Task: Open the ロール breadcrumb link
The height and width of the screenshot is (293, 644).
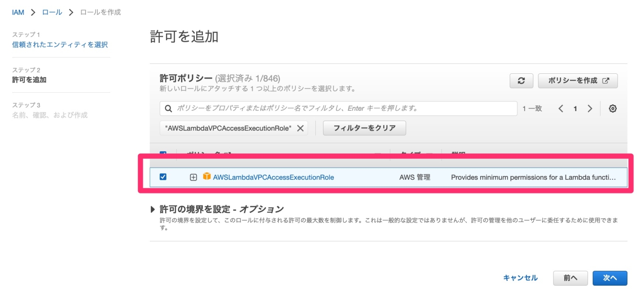Action: (x=52, y=12)
